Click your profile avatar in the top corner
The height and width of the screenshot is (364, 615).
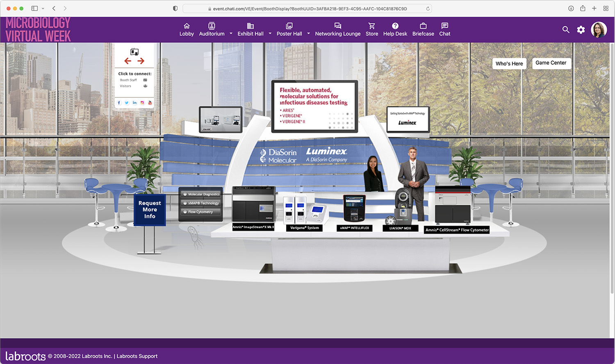coord(599,29)
